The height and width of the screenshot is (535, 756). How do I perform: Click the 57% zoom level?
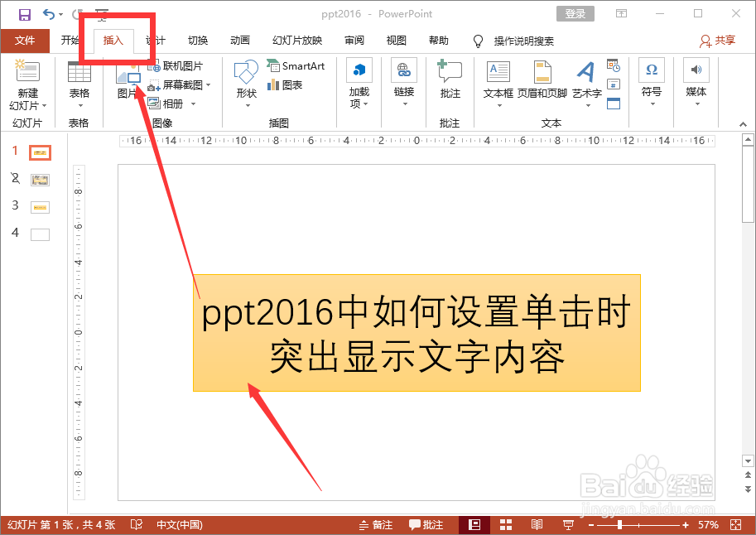(x=708, y=524)
